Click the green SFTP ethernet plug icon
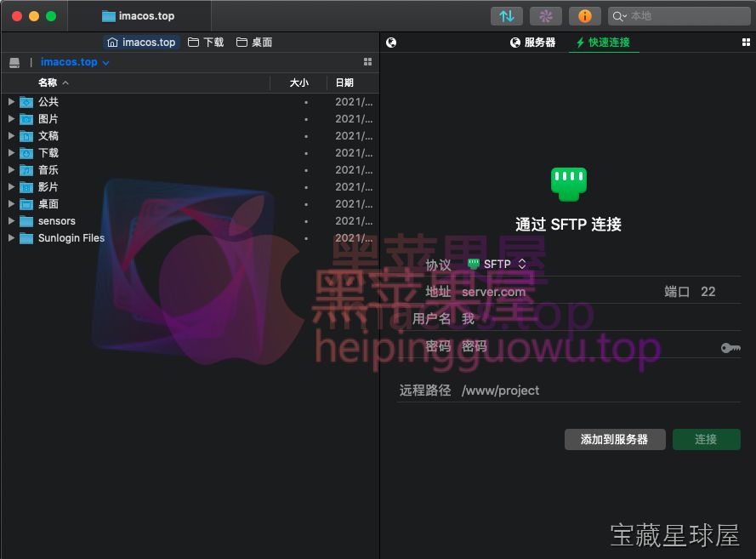Viewport: 756px width, 559px height. pyautogui.click(x=568, y=185)
